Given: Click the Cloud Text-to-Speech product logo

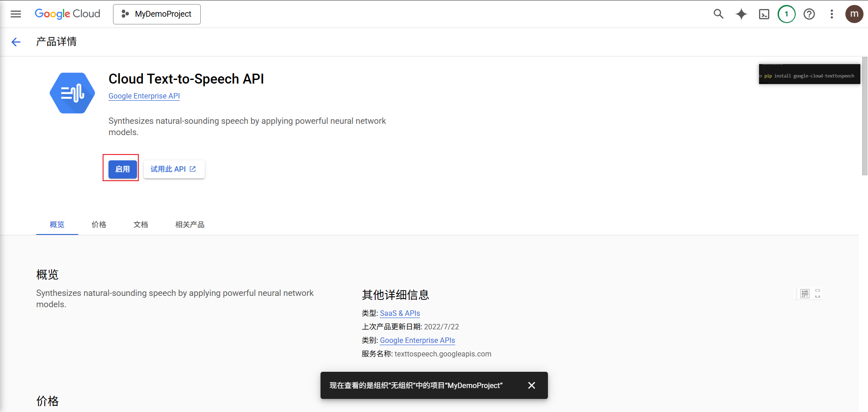Looking at the screenshot, I should click(x=72, y=93).
